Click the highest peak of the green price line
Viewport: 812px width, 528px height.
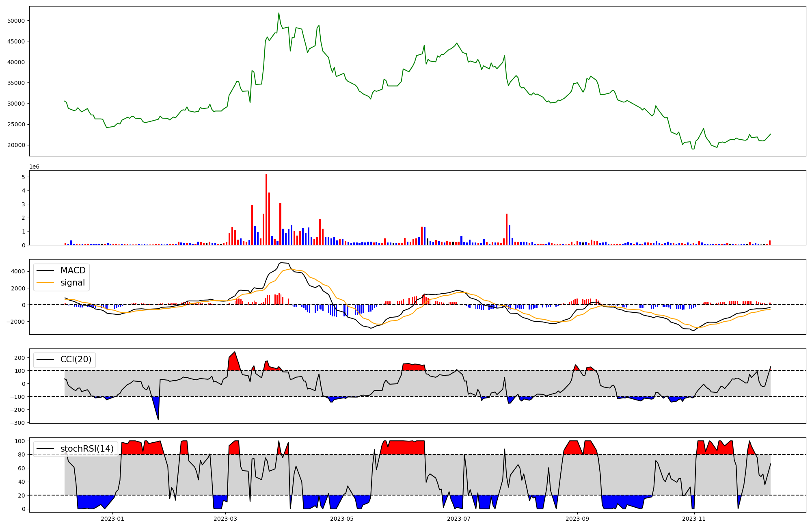click(x=279, y=13)
